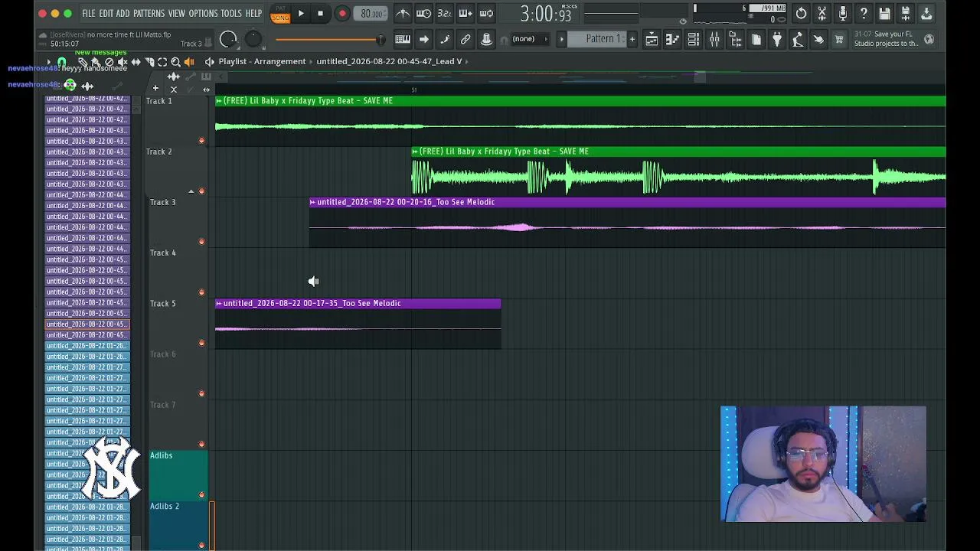The image size is (980, 551).
Task: Open the Mixer icon
Action: tap(714, 39)
